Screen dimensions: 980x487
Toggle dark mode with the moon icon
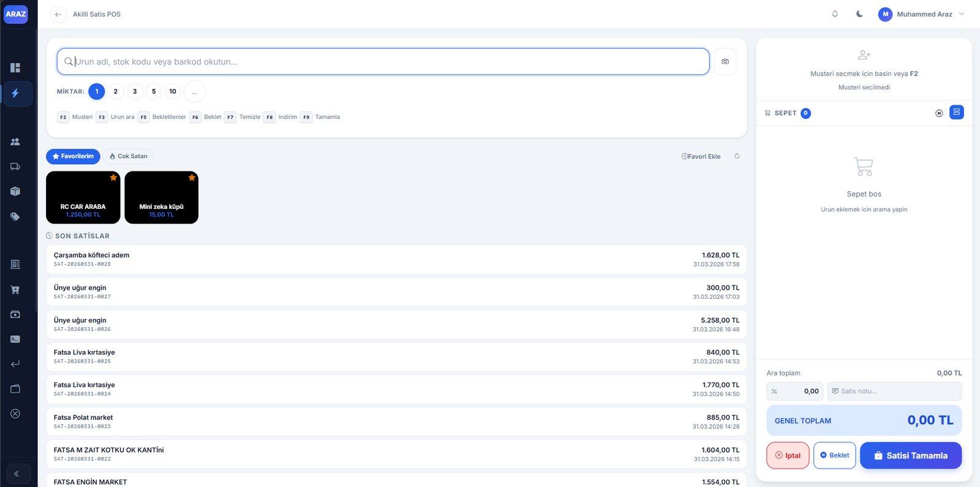click(x=859, y=14)
